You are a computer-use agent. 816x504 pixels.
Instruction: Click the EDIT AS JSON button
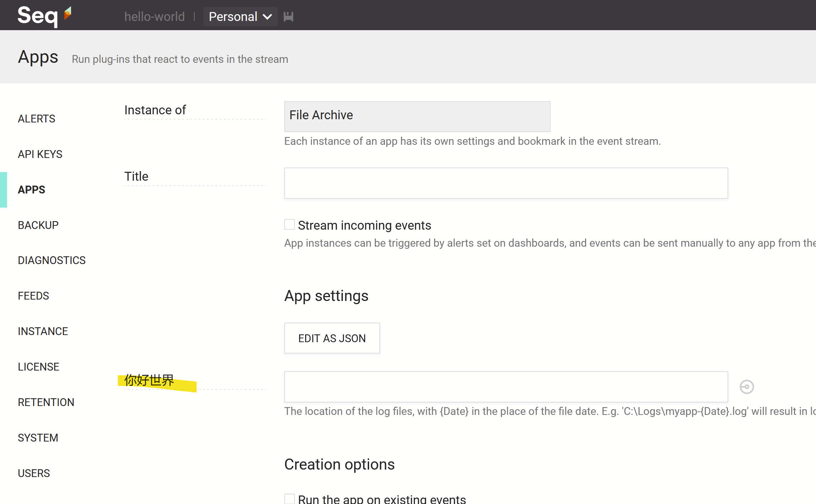click(332, 338)
